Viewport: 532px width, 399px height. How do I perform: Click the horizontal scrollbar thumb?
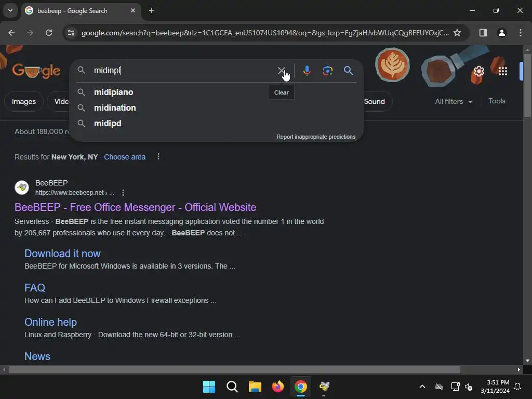point(234,369)
